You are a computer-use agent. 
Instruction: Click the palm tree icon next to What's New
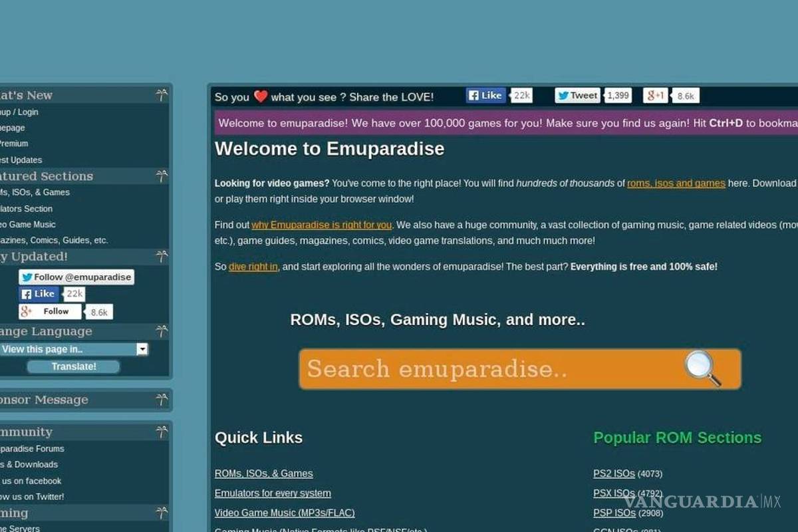coord(161,94)
